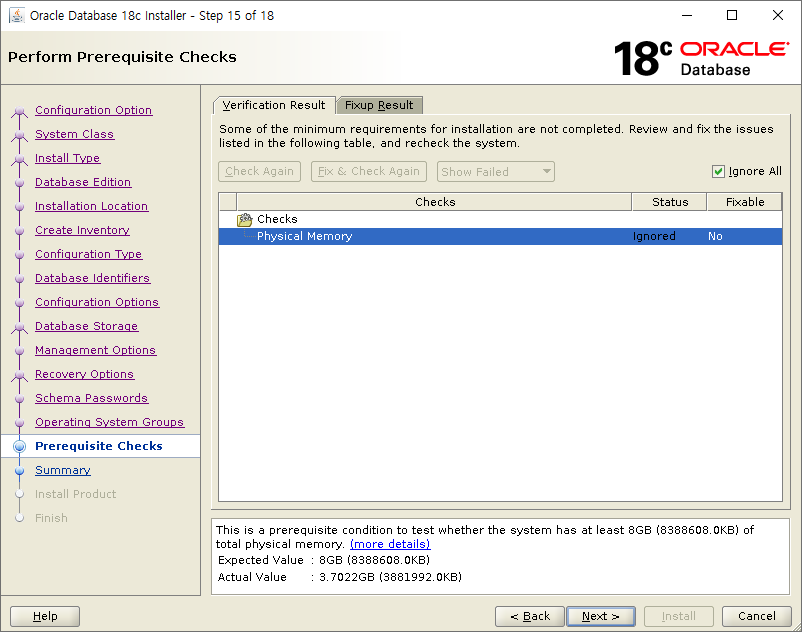Switch to the Verification Result tab

(274, 105)
